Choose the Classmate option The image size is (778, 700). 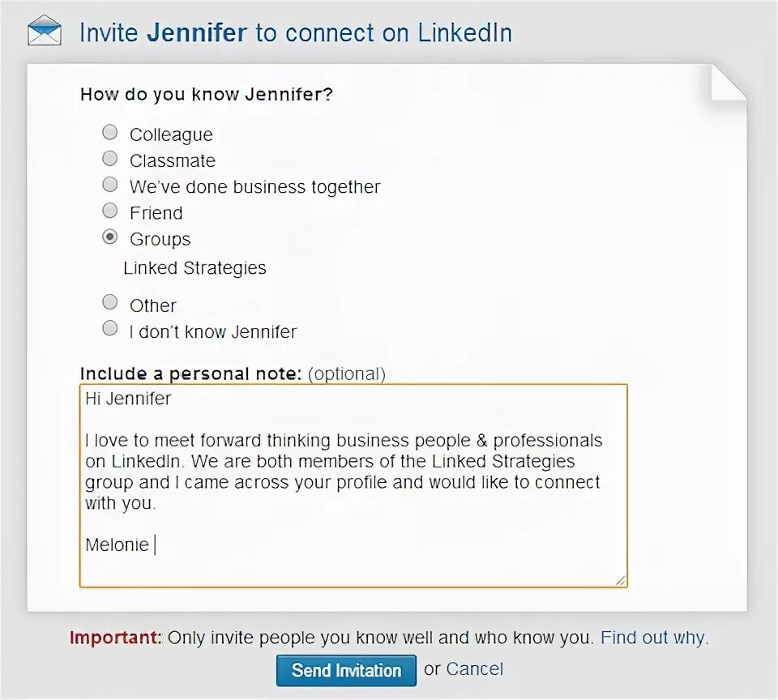[110, 159]
